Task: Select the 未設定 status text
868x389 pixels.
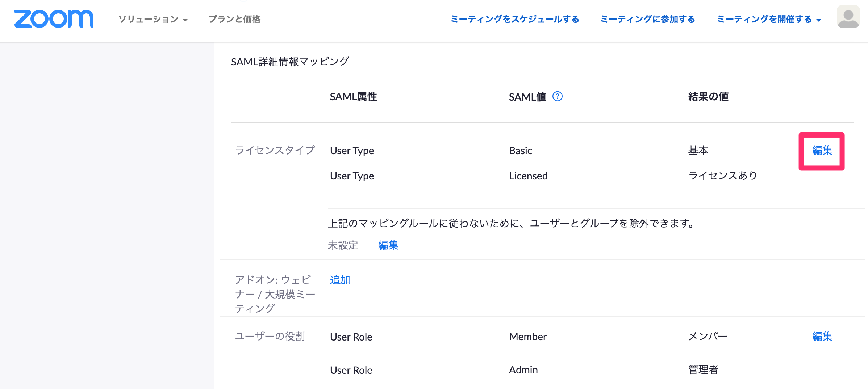Action: tap(343, 245)
